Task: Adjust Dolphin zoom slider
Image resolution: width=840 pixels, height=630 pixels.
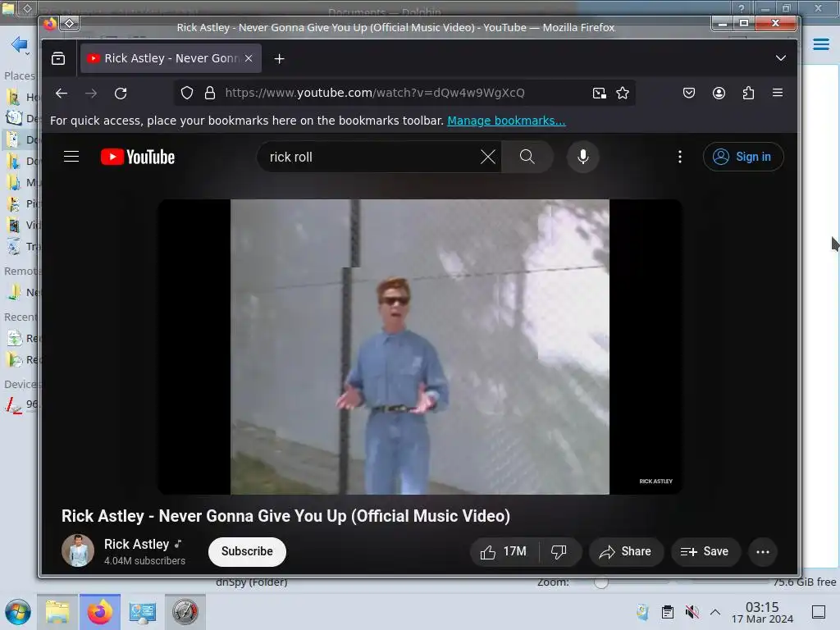Action: (x=601, y=582)
